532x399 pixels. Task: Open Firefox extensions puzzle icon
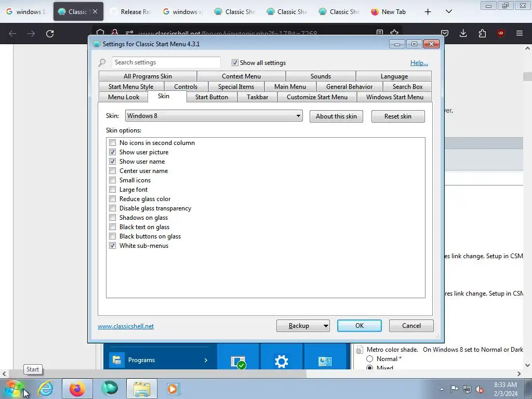tap(482, 33)
